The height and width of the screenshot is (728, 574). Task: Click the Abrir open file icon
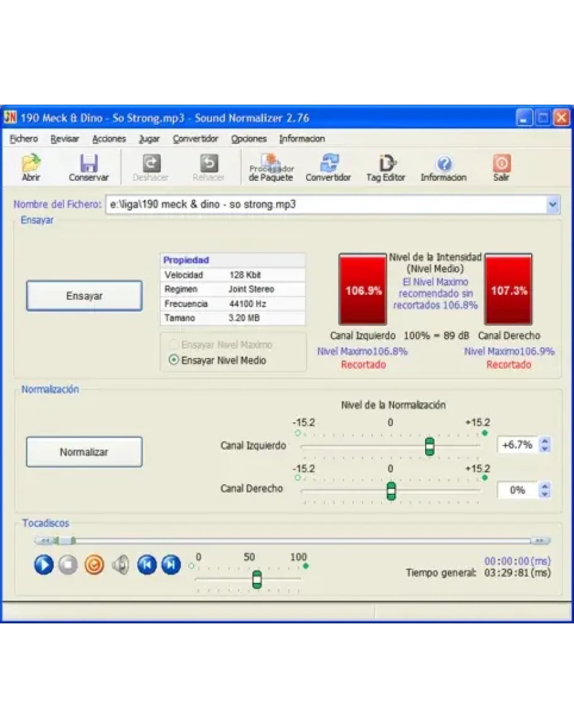coord(31,168)
